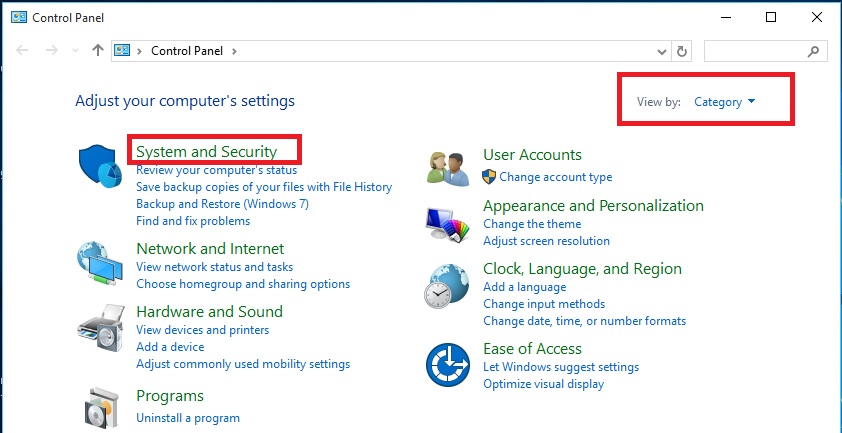Click the Appearance and Personalization monitor icon
This screenshot has height=433, width=842.
[447, 223]
